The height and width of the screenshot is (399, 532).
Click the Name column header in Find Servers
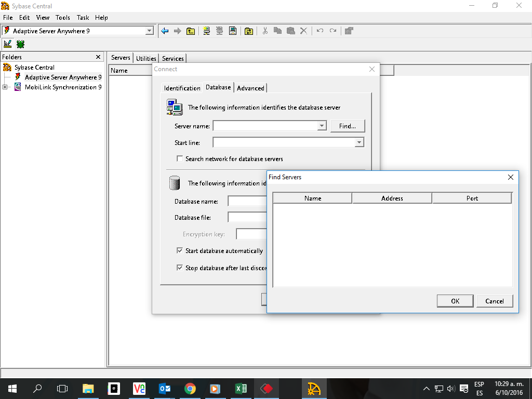(312, 198)
